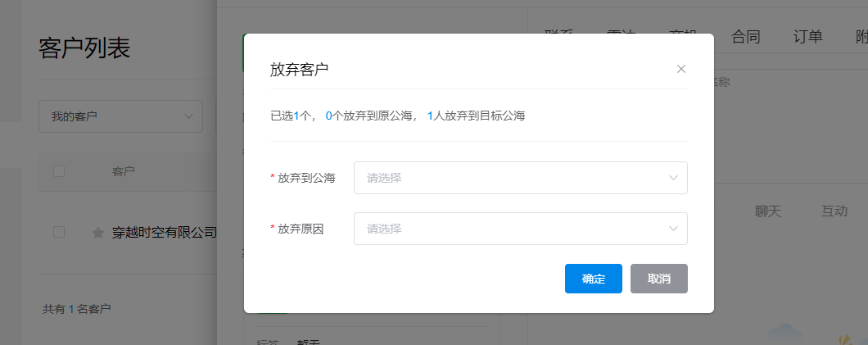Viewport: 868px width, 345px height.
Task: Open the 互动 tab
Action: pos(834,211)
